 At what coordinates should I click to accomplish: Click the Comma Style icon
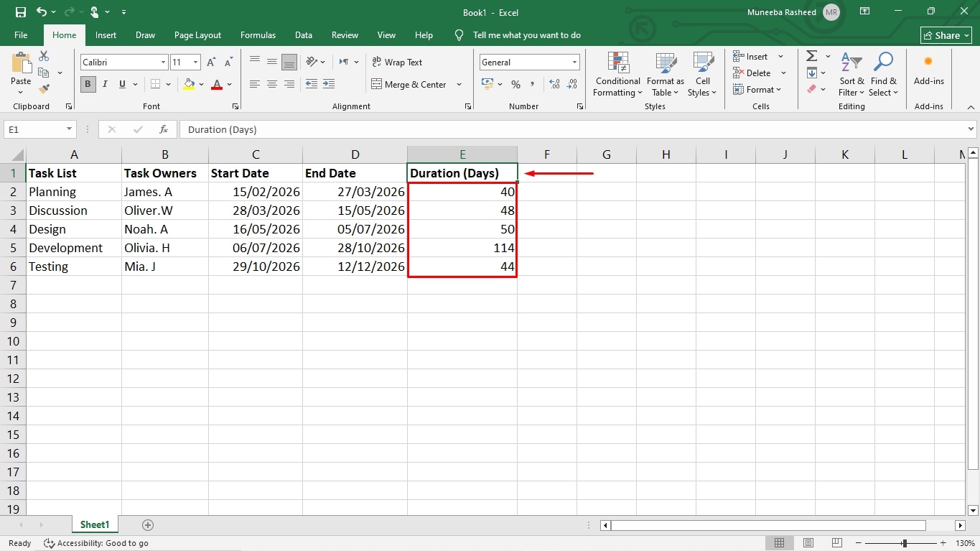pos(533,84)
